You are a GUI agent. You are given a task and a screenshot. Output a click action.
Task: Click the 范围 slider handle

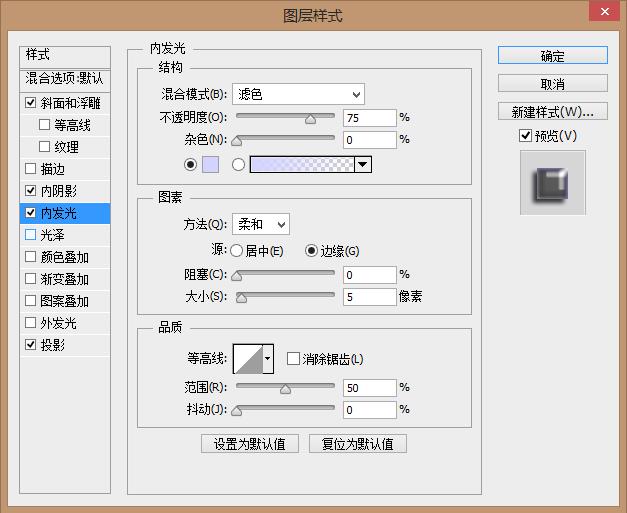[285, 389]
